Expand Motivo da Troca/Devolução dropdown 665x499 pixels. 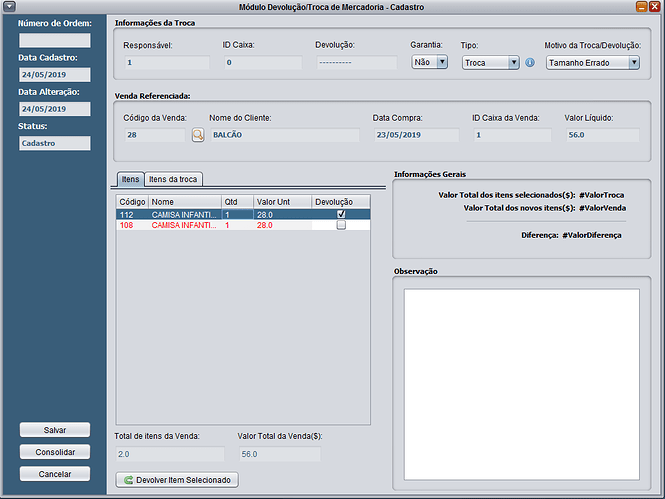pyautogui.click(x=592, y=63)
